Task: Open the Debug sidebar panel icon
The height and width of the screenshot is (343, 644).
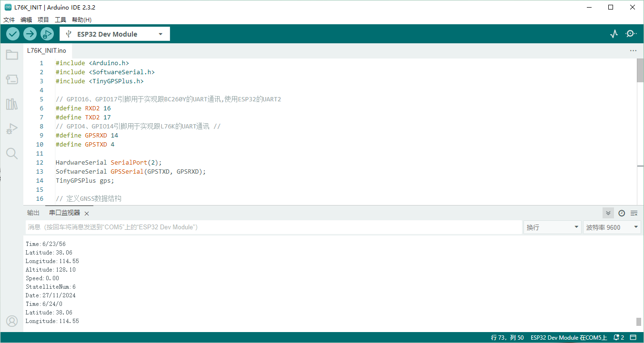Action: pos(12,128)
